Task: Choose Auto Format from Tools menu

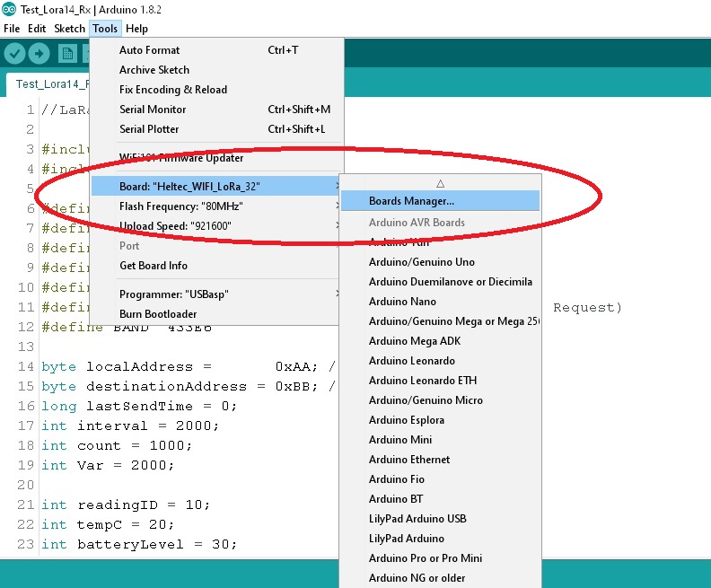Action: (216, 50)
